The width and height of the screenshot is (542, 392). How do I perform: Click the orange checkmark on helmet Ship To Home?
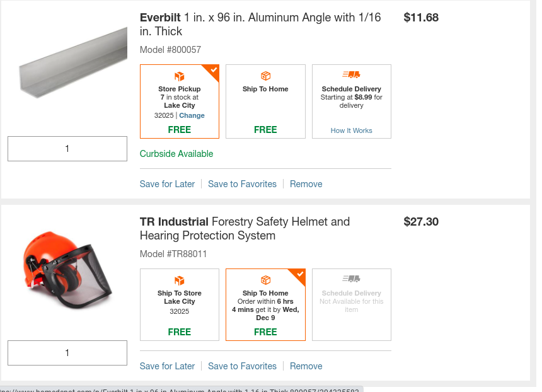pos(300,274)
